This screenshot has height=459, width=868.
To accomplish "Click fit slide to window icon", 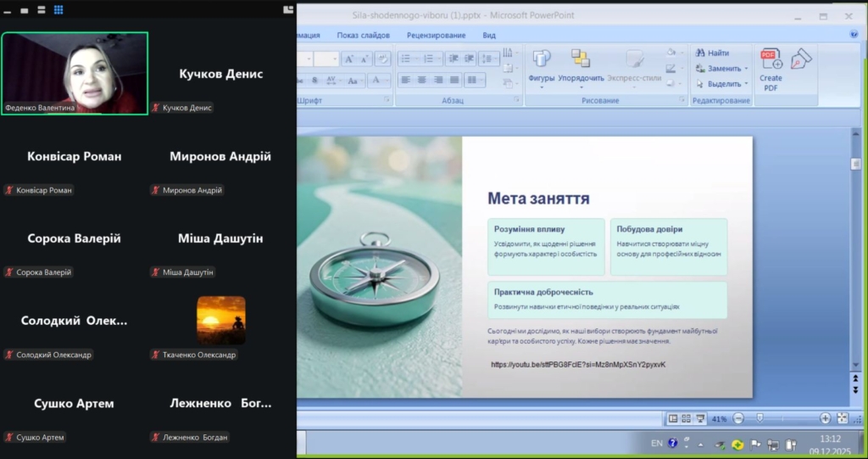I will pos(842,418).
